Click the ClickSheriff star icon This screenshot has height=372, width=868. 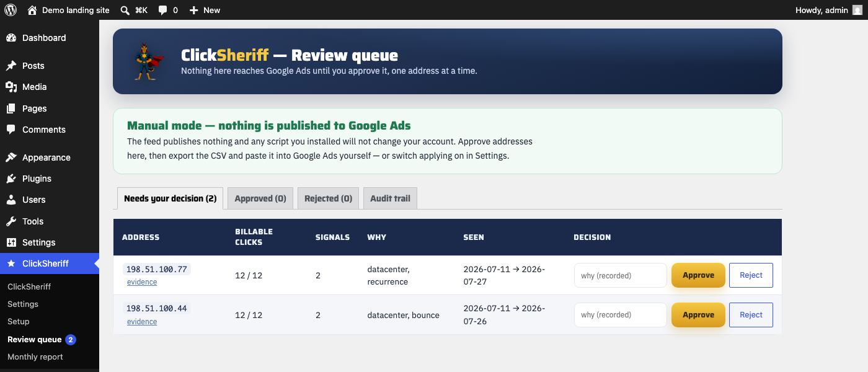click(x=11, y=263)
